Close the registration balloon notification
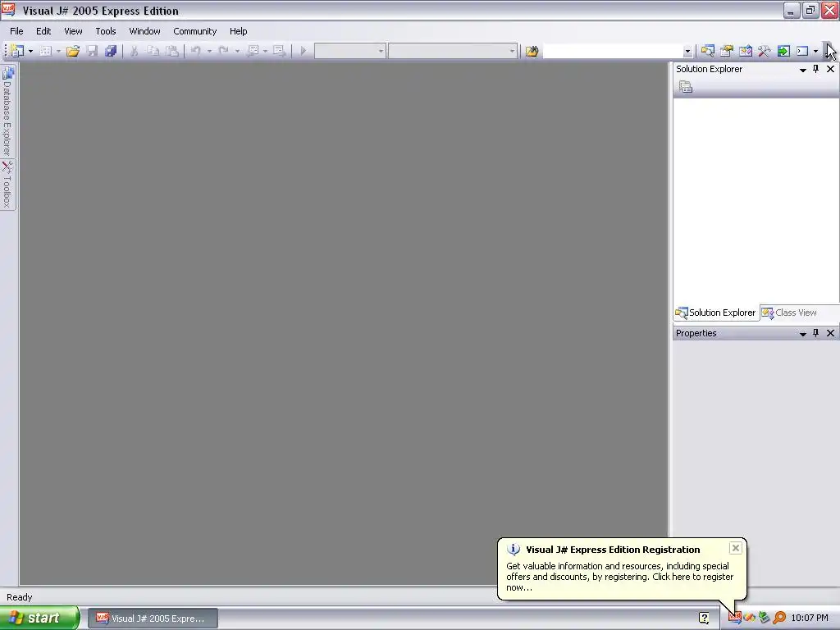 (736, 547)
